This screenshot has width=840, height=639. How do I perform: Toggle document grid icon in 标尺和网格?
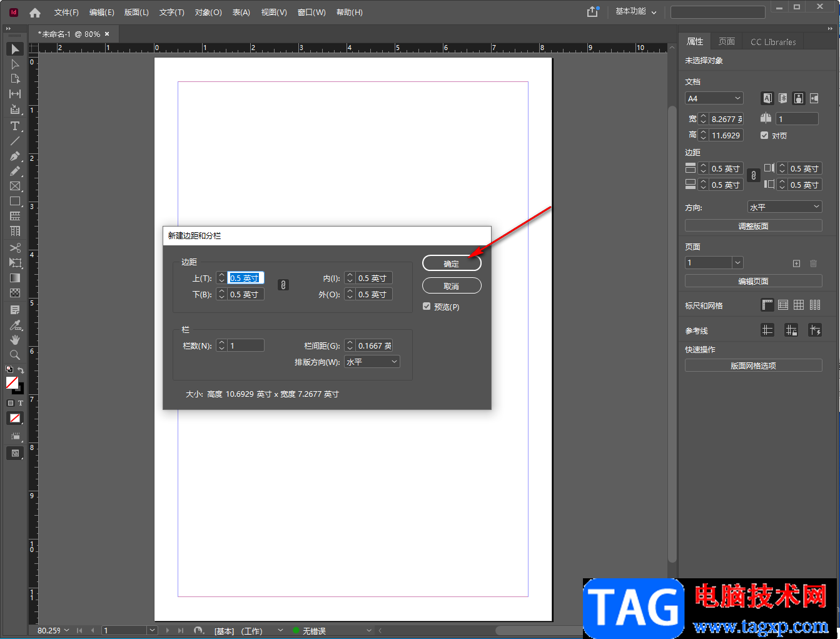coord(799,305)
